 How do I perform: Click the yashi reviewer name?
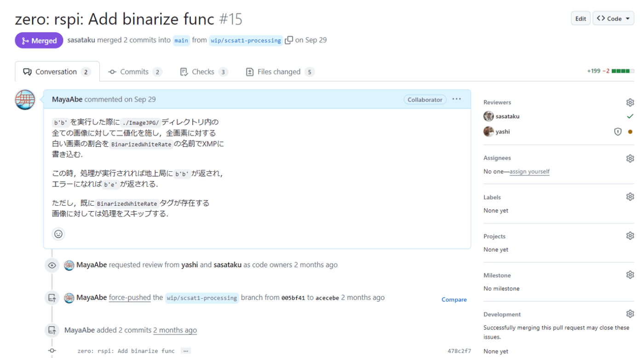[x=502, y=132]
